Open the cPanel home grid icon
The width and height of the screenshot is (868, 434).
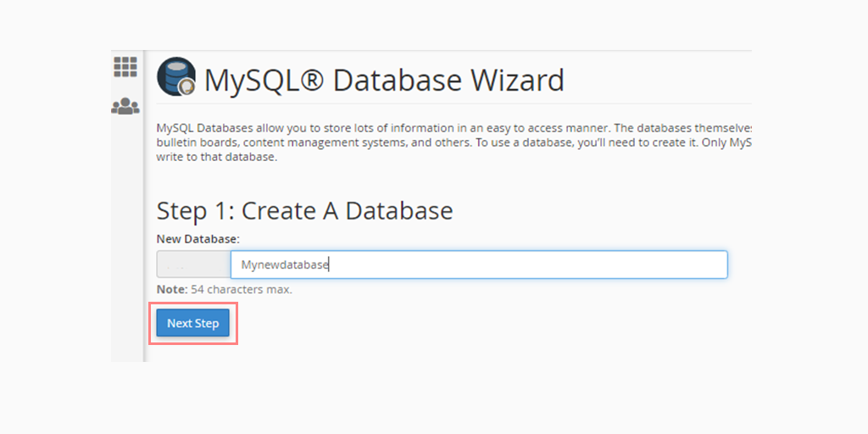click(125, 67)
